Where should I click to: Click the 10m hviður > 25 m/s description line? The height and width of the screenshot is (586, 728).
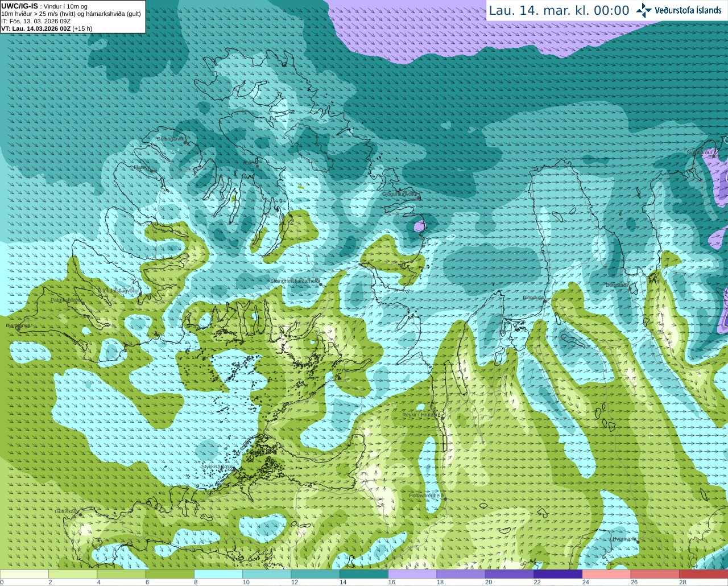(71, 14)
